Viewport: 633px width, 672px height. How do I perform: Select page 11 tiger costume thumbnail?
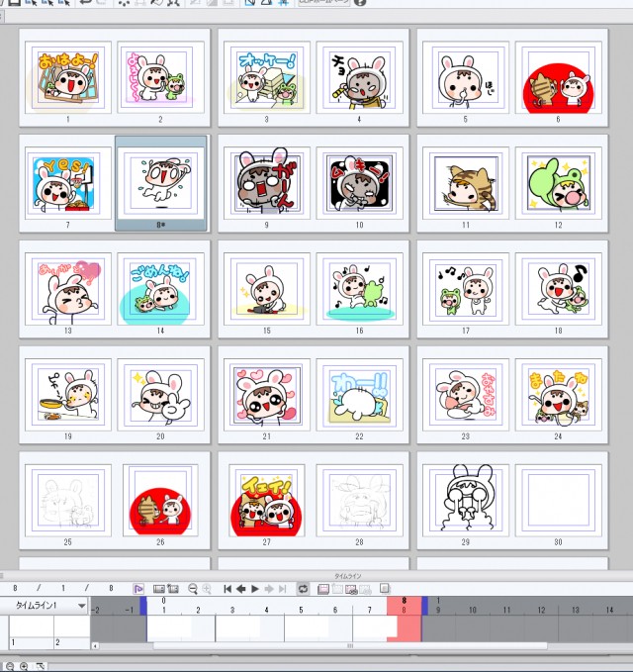click(x=466, y=183)
